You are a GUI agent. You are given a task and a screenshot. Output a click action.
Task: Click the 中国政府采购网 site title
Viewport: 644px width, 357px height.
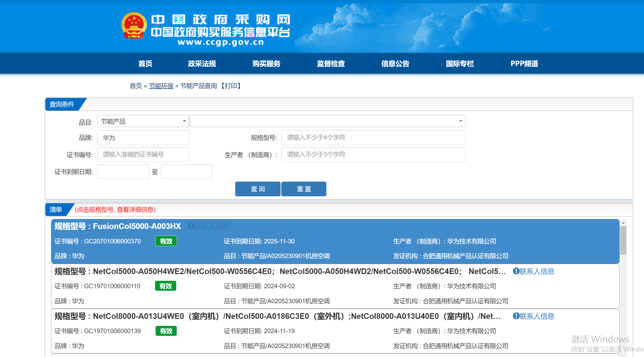click(221, 19)
